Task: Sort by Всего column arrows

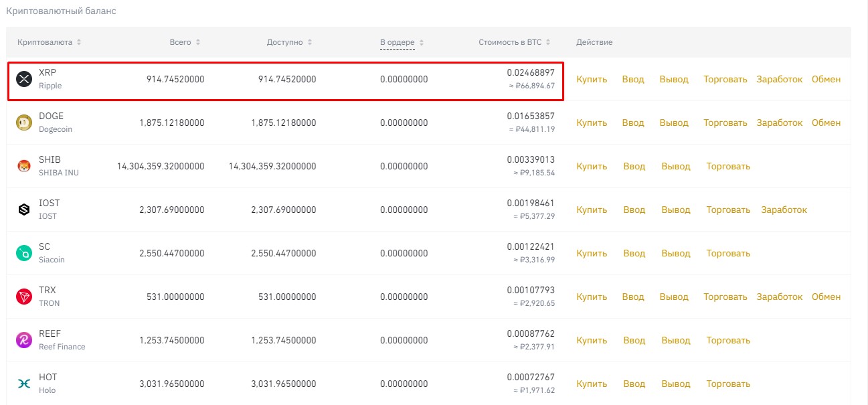Action: pos(197,42)
